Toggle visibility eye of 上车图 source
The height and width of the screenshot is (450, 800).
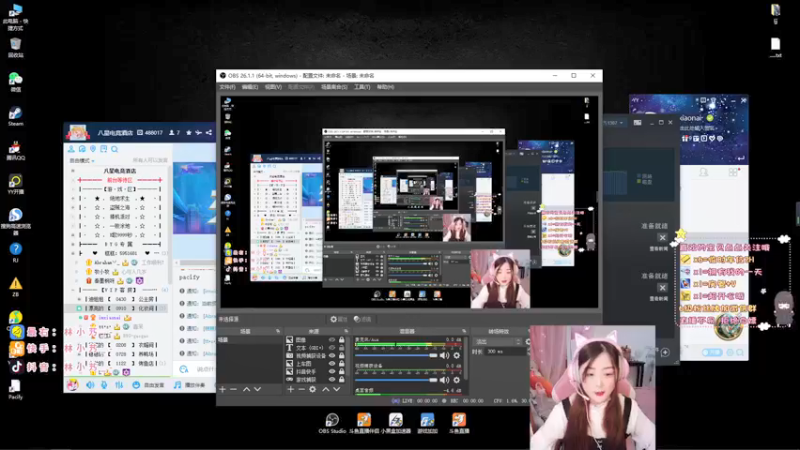pos(332,364)
